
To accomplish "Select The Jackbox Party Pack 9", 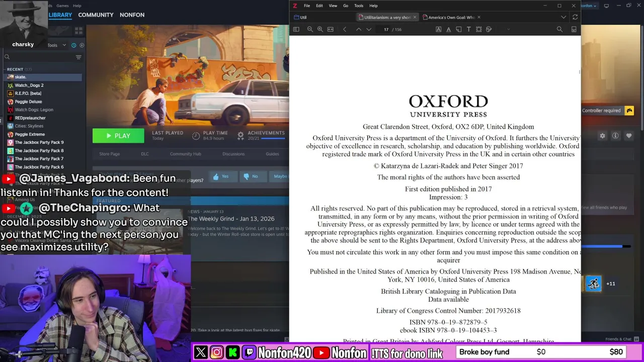I will 43,142.
